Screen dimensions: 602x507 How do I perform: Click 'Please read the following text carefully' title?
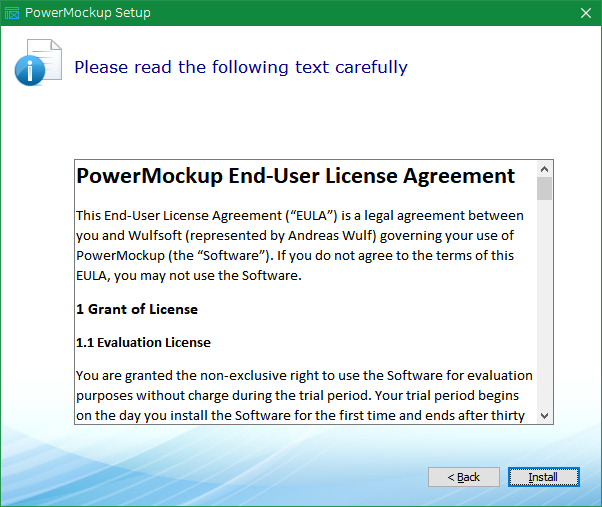point(241,68)
